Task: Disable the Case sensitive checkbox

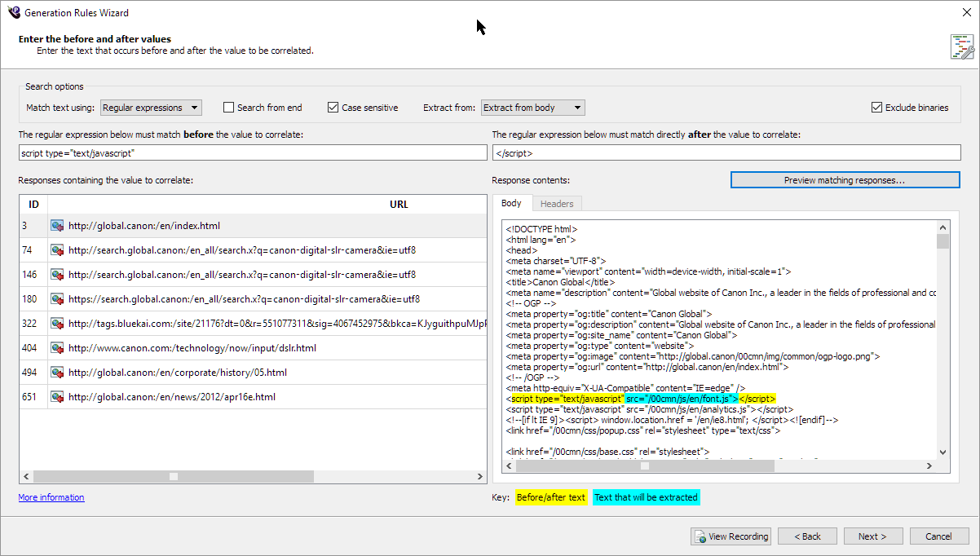Action: (333, 108)
